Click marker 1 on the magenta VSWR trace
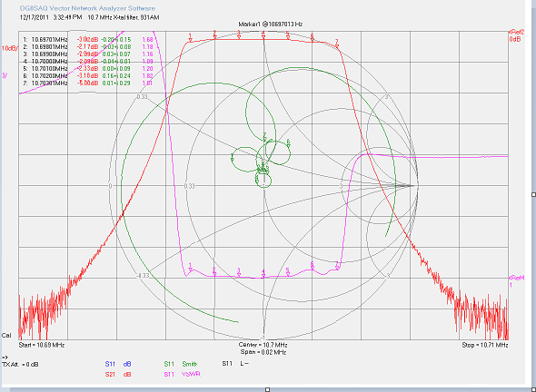 point(191,267)
